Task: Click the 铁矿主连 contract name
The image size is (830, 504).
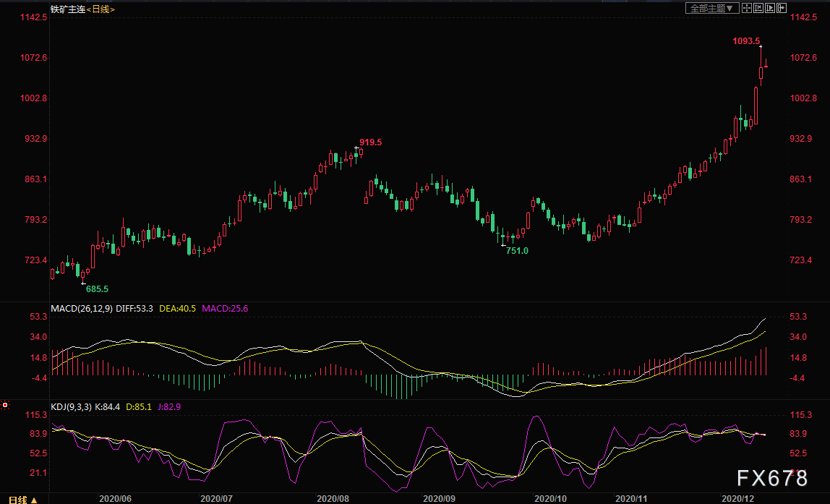Action: pyautogui.click(x=68, y=9)
